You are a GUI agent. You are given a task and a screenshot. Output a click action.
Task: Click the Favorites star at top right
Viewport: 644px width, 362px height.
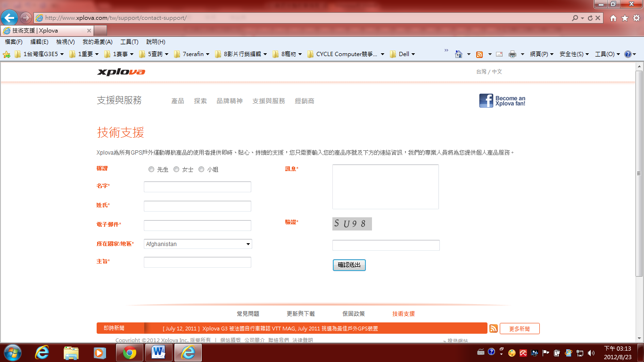625,18
